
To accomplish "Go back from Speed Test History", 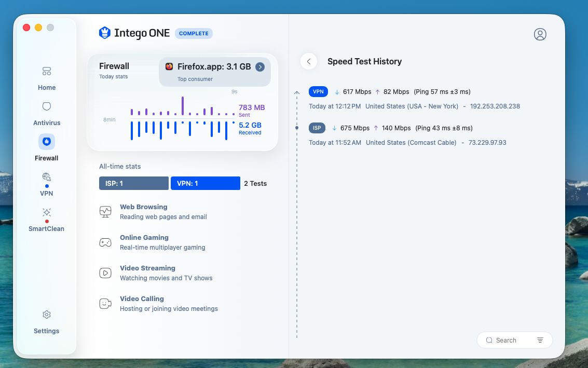I will click(x=309, y=62).
